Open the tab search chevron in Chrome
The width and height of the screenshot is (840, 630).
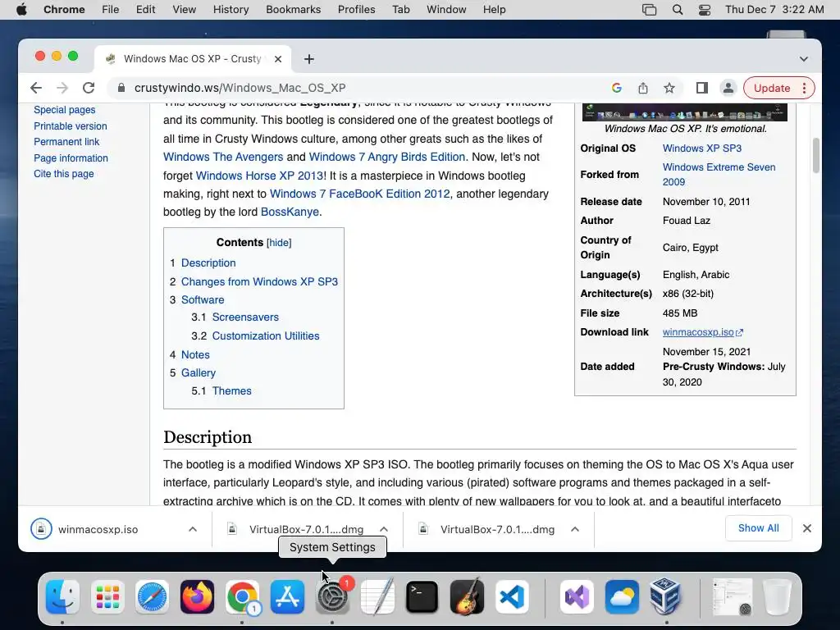tap(804, 59)
